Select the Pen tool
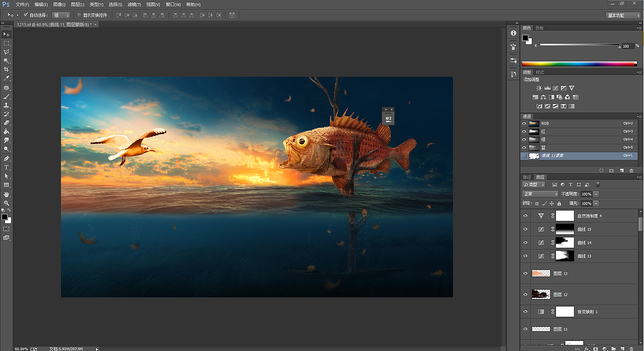Image resolution: width=644 pixels, height=351 pixels. pyautogui.click(x=7, y=158)
